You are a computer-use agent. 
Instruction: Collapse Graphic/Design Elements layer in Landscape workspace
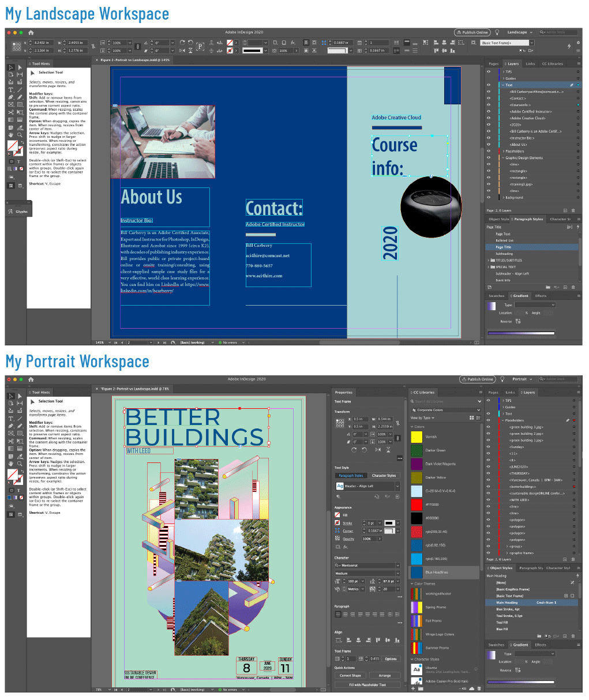(x=503, y=157)
